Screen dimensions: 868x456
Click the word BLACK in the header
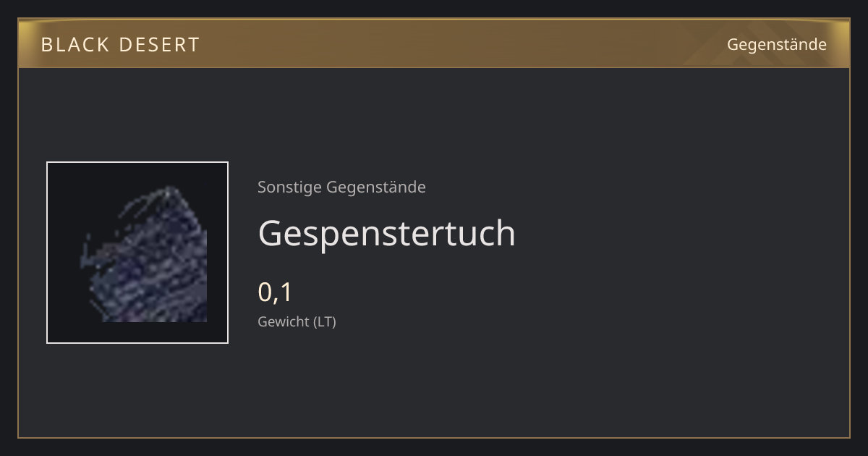(x=75, y=45)
